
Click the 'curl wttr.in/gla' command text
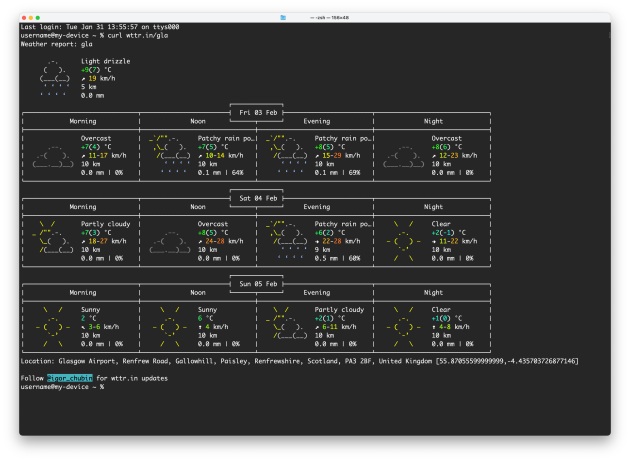point(138,35)
